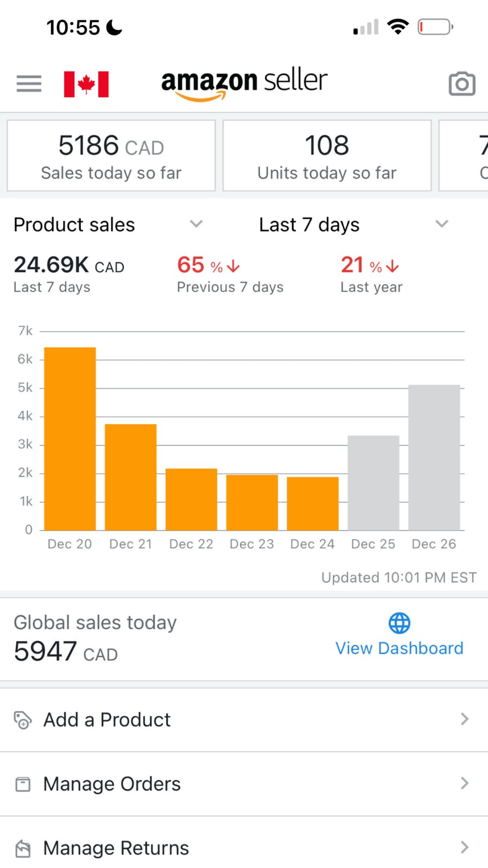Open the View Dashboard link

pos(399,648)
